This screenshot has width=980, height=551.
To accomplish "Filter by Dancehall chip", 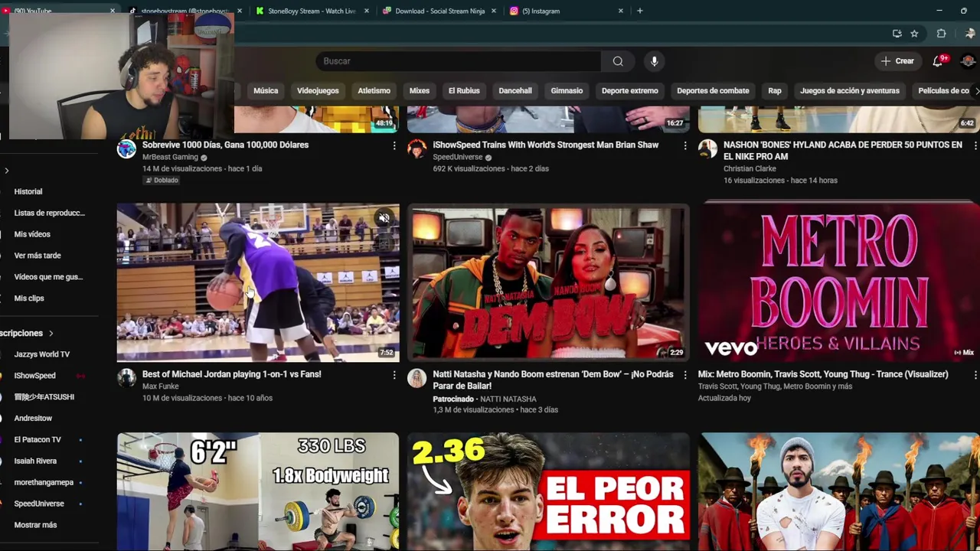I will coord(515,90).
